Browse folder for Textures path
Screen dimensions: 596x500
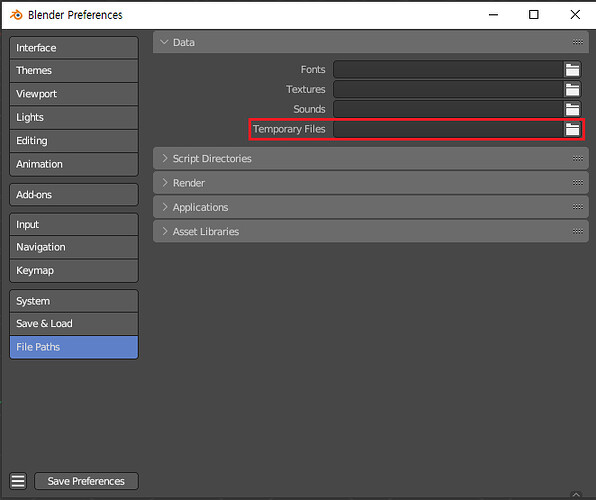[x=572, y=90]
